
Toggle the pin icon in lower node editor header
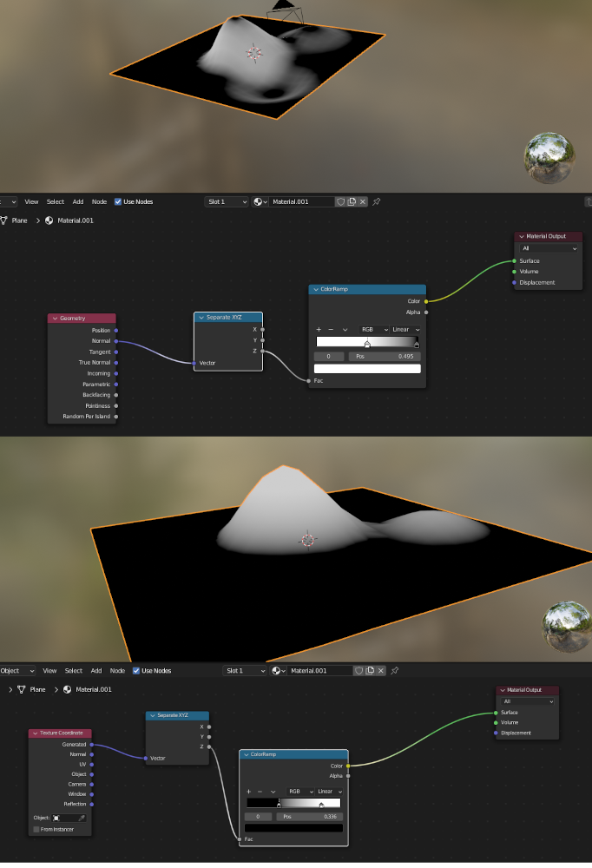click(395, 670)
